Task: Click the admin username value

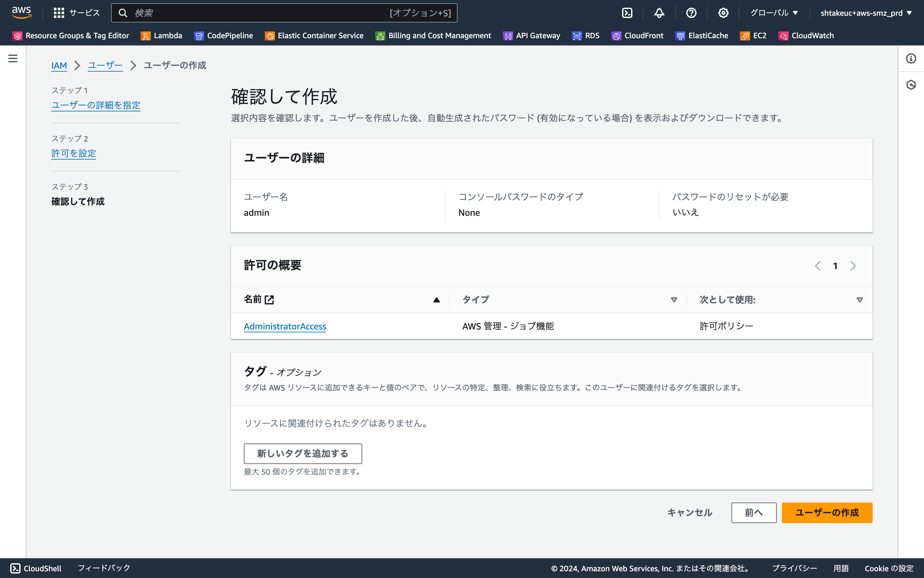Action: (x=257, y=213)
